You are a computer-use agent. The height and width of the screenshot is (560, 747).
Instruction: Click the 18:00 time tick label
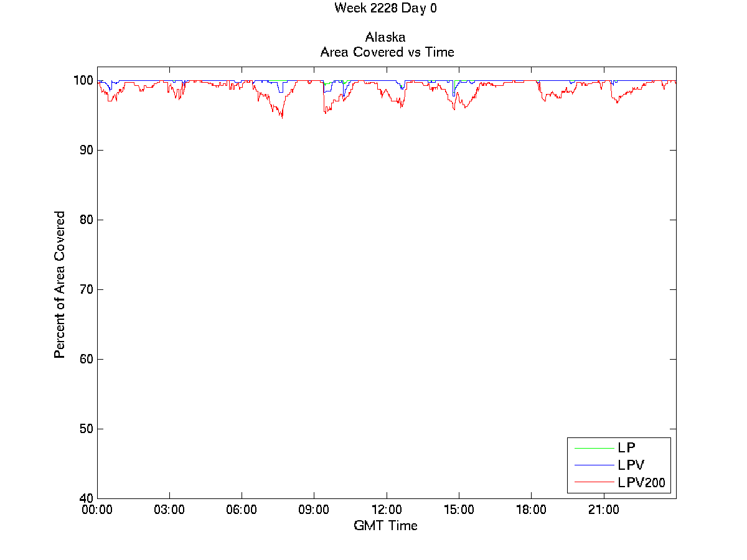[531, 510]
